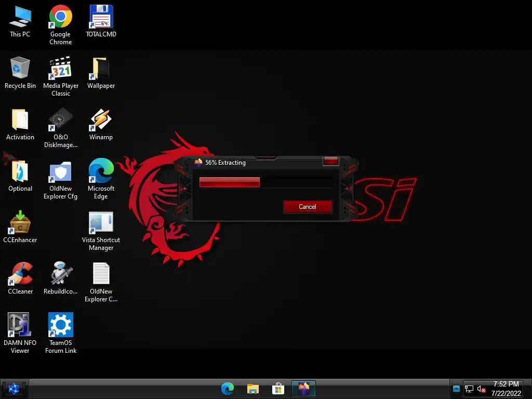Close the 56% Extracting dialog

pyautogui.click(x=331, y=161)
